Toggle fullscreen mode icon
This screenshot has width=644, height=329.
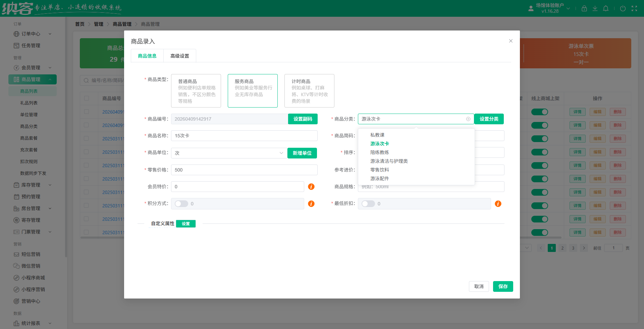click(634, 8)
